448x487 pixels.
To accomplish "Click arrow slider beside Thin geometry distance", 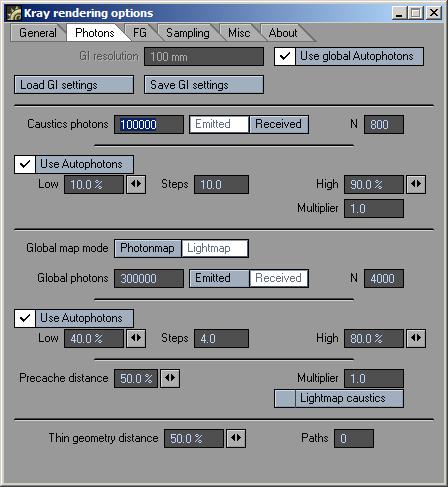I will coord(236,438).
